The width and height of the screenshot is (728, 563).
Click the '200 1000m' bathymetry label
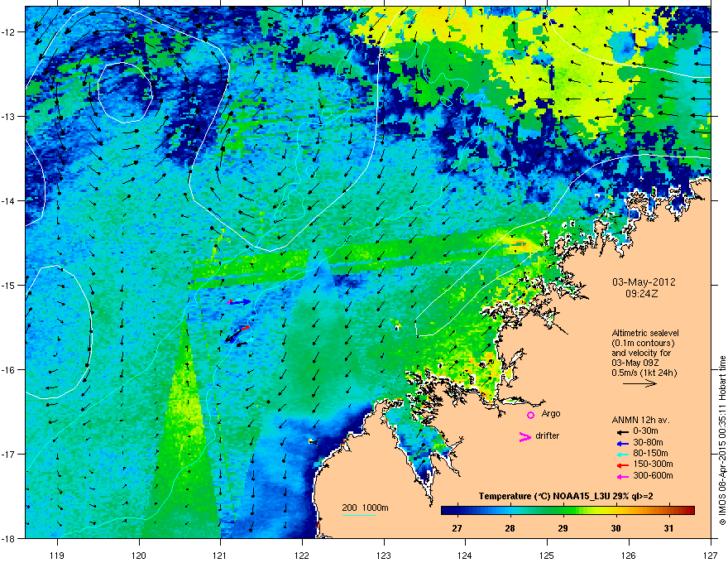pos(365,508)
